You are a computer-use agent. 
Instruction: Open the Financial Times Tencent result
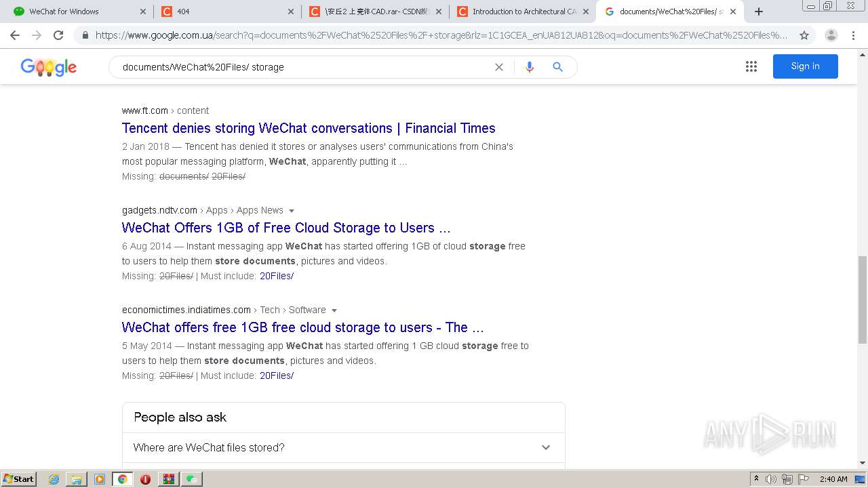tap(309, 128)
